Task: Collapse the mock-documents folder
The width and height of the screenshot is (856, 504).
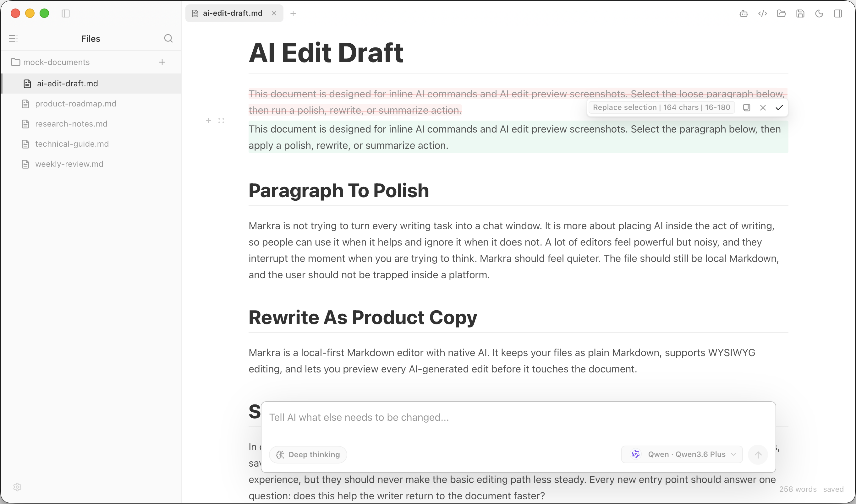Action: tap(50, 62)
